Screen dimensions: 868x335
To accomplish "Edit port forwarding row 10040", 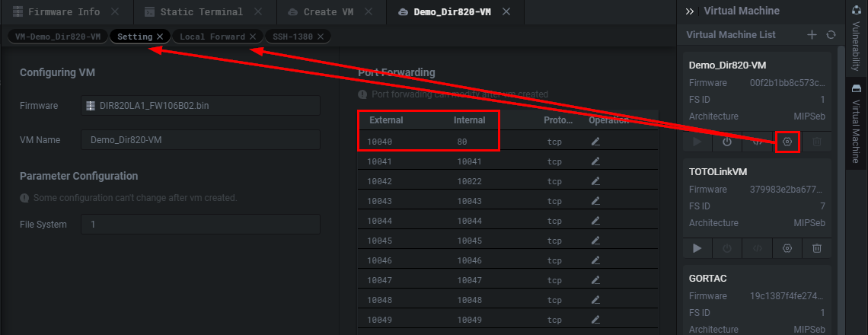I will 595,142.
